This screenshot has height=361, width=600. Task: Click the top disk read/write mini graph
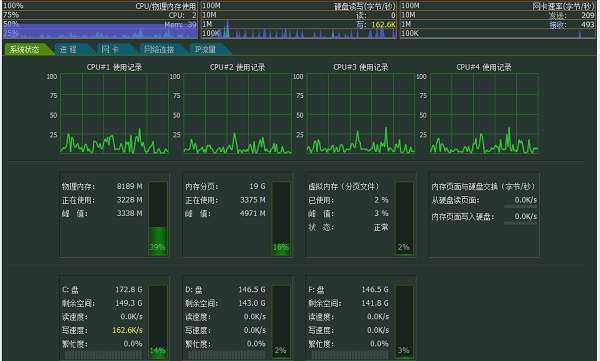pos(299,20)
